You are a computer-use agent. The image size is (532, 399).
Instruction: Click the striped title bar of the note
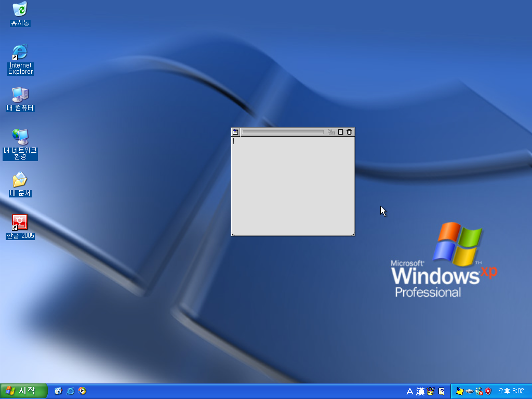coord(283,132)
